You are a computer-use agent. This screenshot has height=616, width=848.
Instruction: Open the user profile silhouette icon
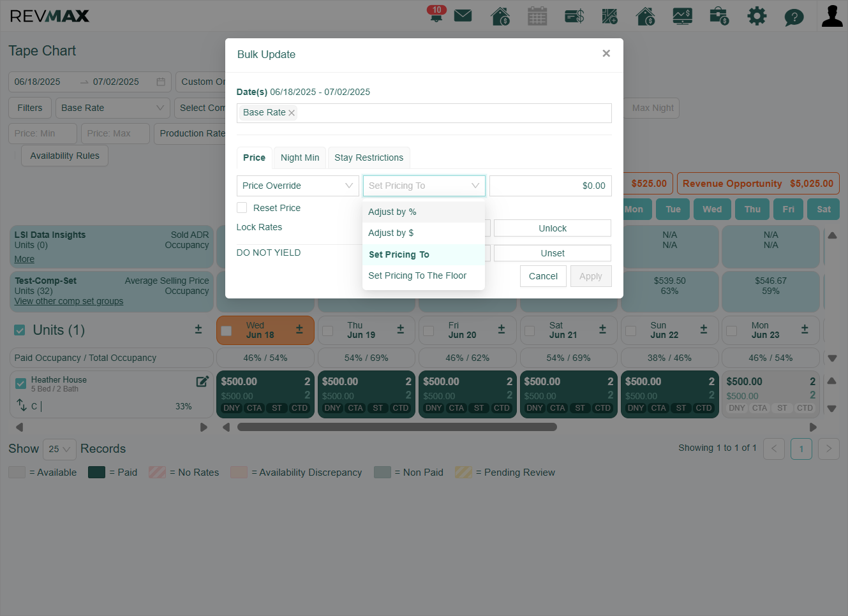(x=832, y=16)
